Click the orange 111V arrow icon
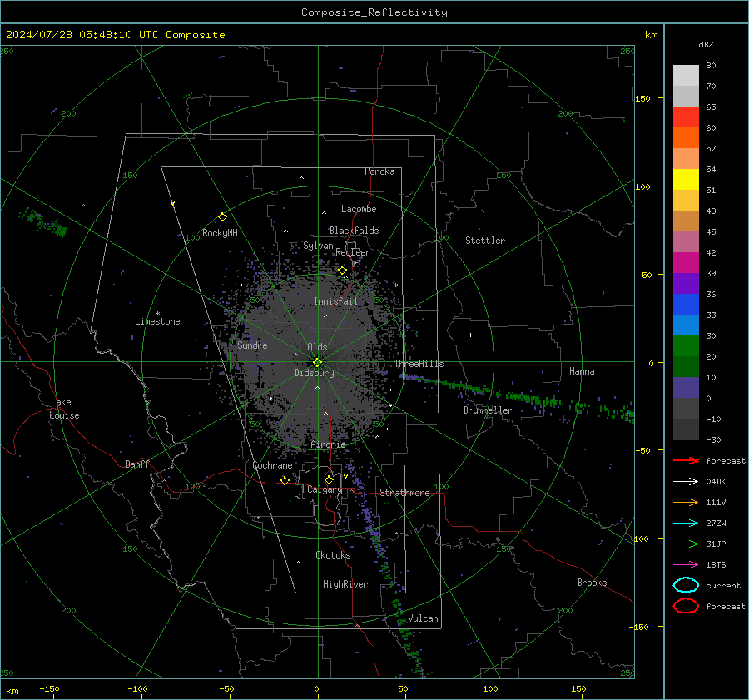This screenshot has width=749, height=700. point(686,502)
